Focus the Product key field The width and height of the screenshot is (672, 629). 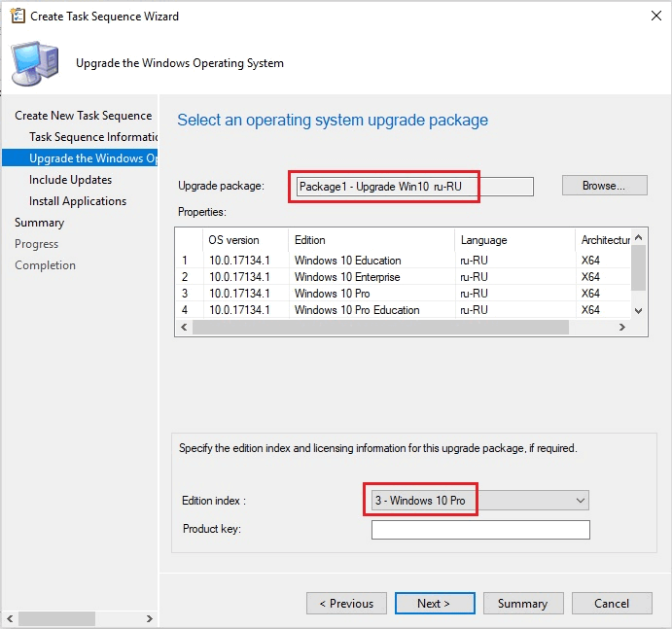[480, 530]
